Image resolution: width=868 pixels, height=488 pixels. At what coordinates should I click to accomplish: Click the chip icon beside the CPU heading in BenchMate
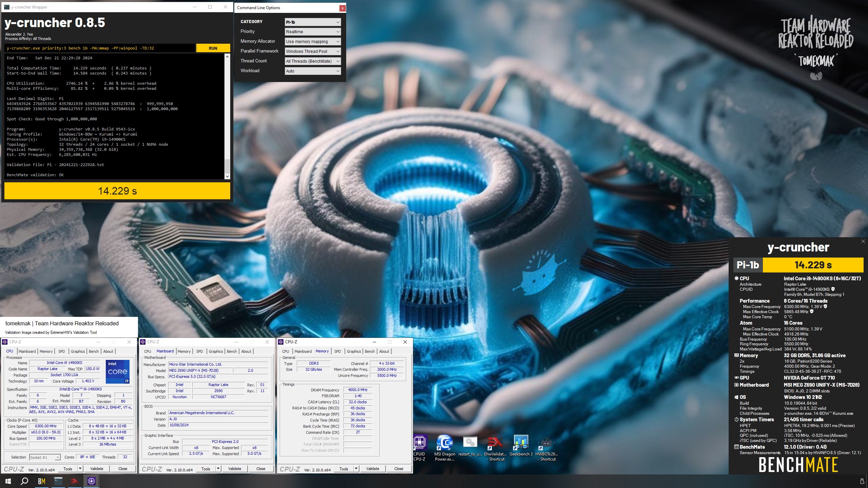pyautogui.click(x=736, y=278)
